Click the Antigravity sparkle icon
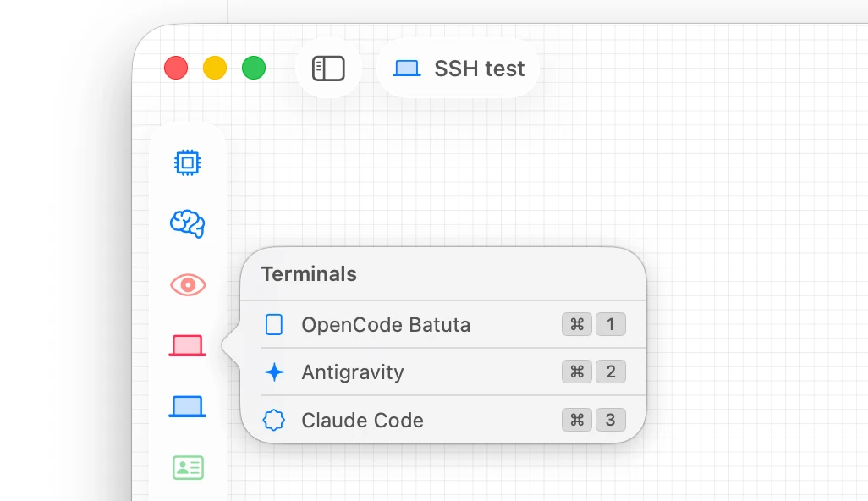This screenshot has height=501, width=868. 274,372
